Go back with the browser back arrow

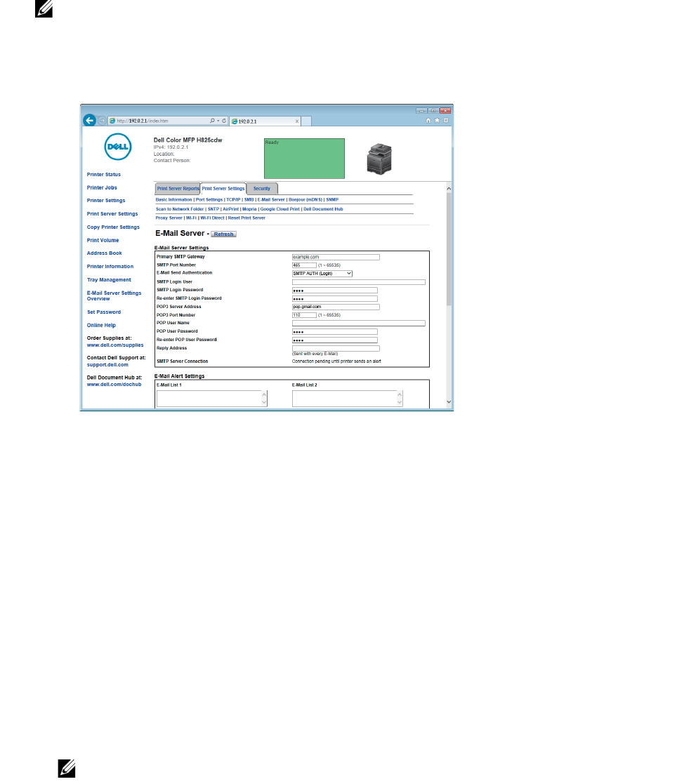tap(90, 121)
